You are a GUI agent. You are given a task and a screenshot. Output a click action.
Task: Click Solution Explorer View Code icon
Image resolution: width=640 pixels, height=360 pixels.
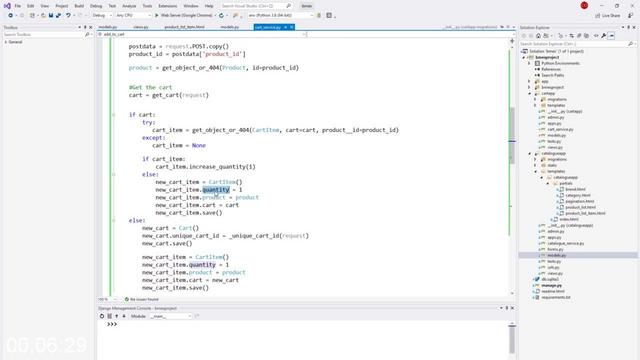pyautogui.click(x=596, y=36)
